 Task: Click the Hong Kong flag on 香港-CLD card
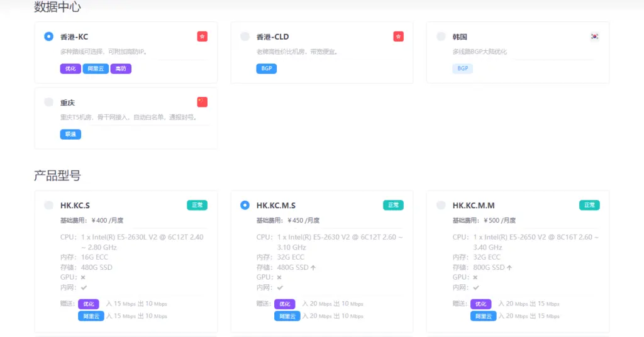pos(398,36)
